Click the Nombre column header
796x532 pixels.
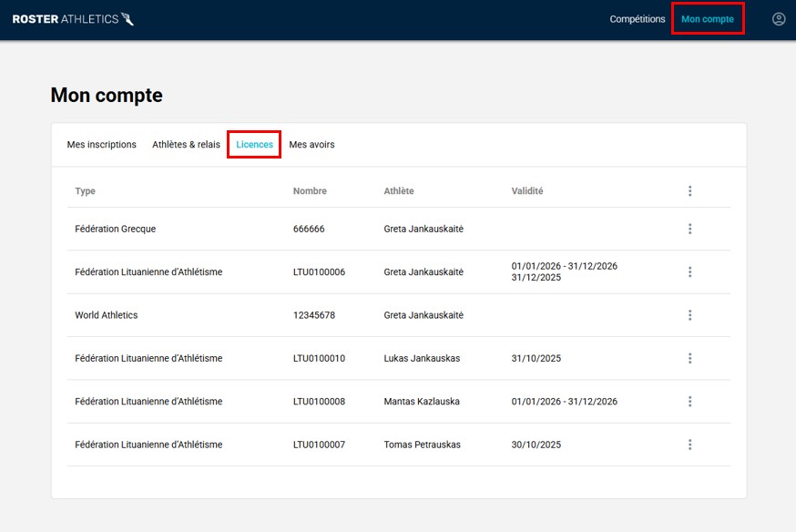[310, 191]
